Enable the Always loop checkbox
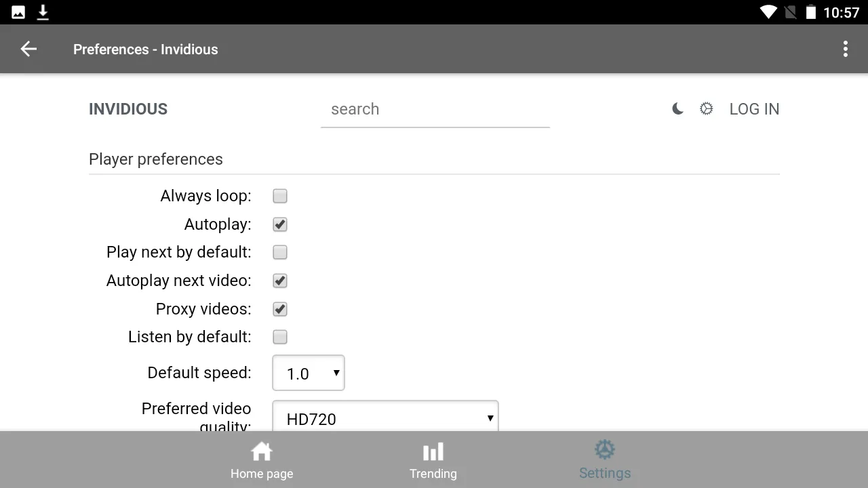Viewport: 868px width, 488px height. (280, 196)
